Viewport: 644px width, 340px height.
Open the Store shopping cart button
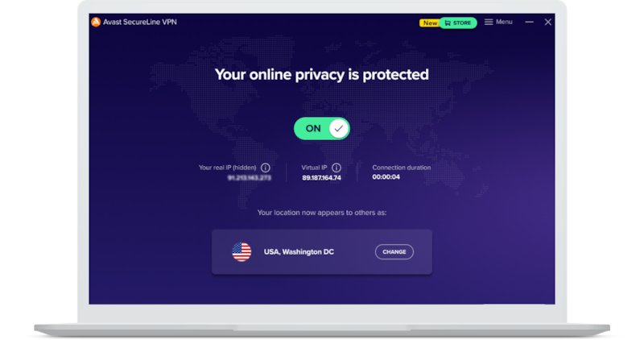(x=458, y=23)
